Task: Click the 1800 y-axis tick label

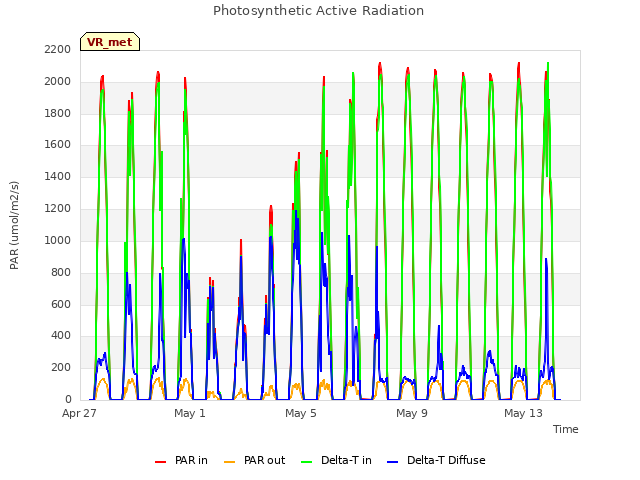Action: click(x=58, y=113)
